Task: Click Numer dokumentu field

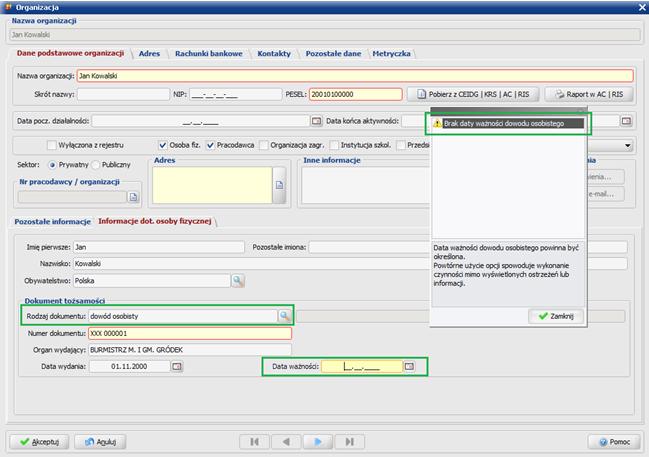Action: 190,333
